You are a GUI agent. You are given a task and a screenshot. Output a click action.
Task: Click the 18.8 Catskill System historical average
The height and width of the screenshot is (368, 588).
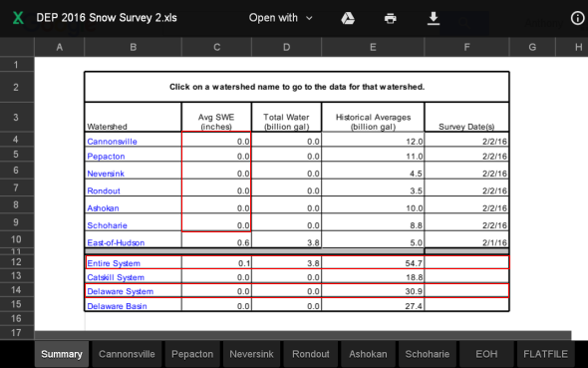coord(373,276)
